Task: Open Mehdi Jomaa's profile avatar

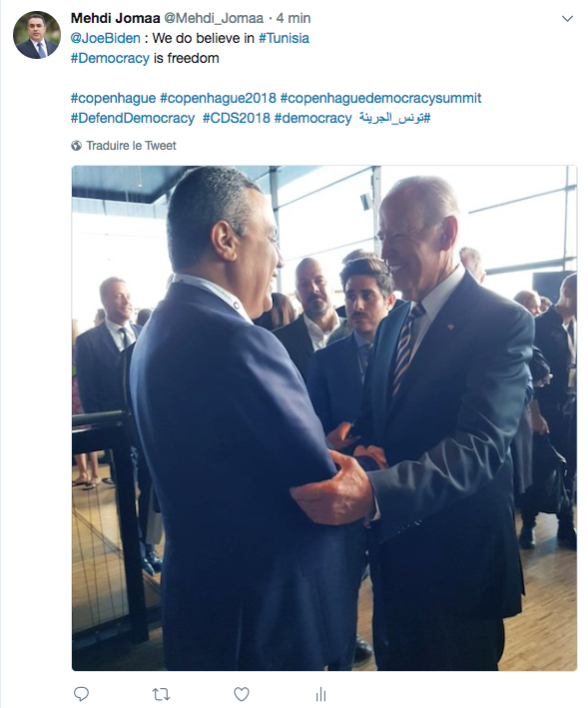Action: point(37,35)
